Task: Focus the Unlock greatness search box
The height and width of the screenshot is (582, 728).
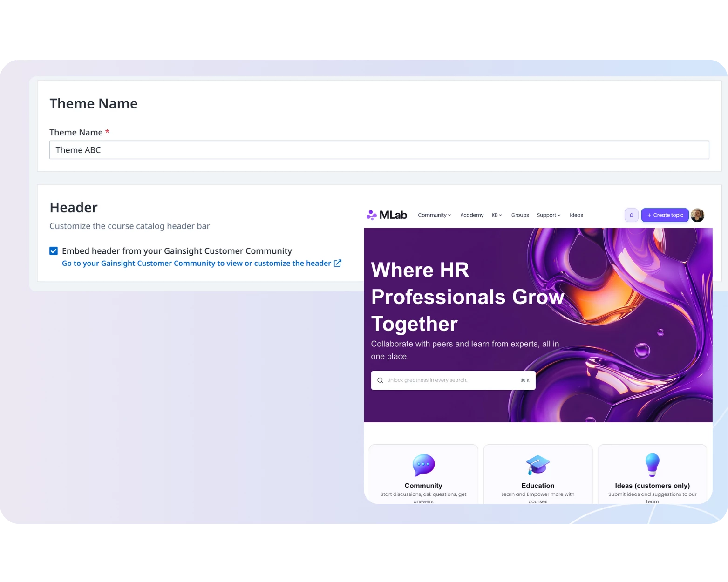Action: click(x=453, y=380)
